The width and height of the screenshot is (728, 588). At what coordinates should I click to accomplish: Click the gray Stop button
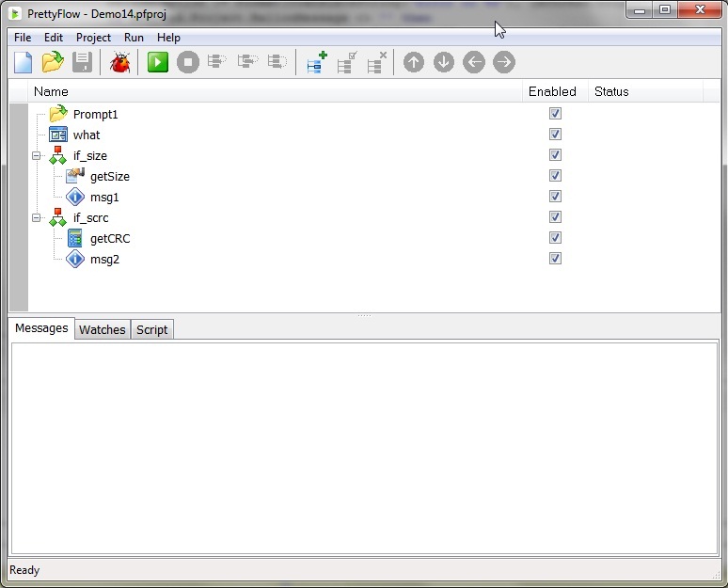pyautogui.click(x=188, y=62)
